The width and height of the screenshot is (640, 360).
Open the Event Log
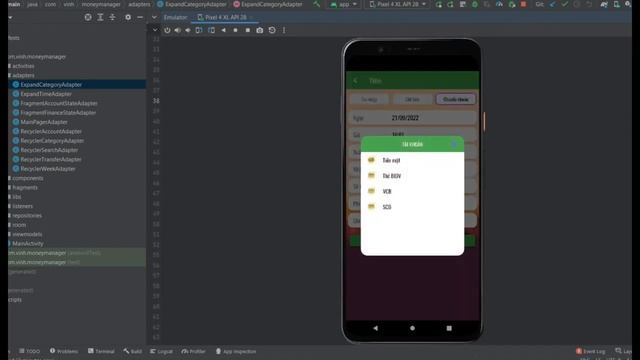[591, 351]
